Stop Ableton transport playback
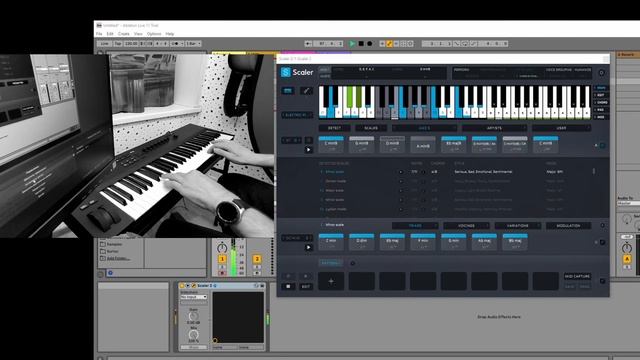Image resolution: width=640 pixels, height=360 pixels. (361, 44)
